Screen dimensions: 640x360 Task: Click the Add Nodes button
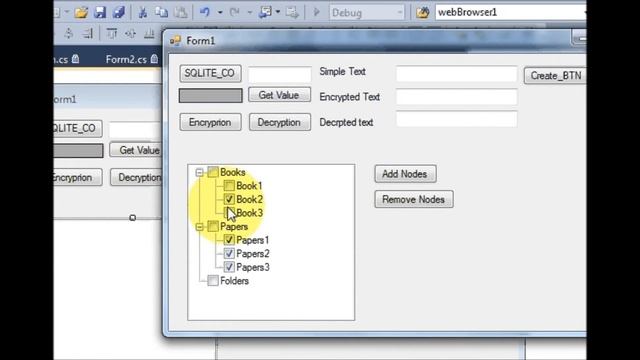[405, 174]
